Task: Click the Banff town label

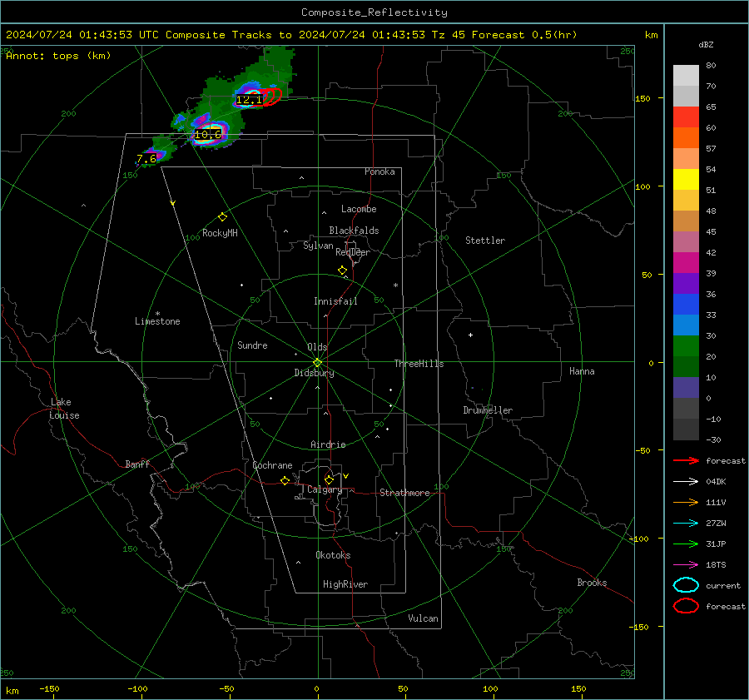Action: (137, 464)
